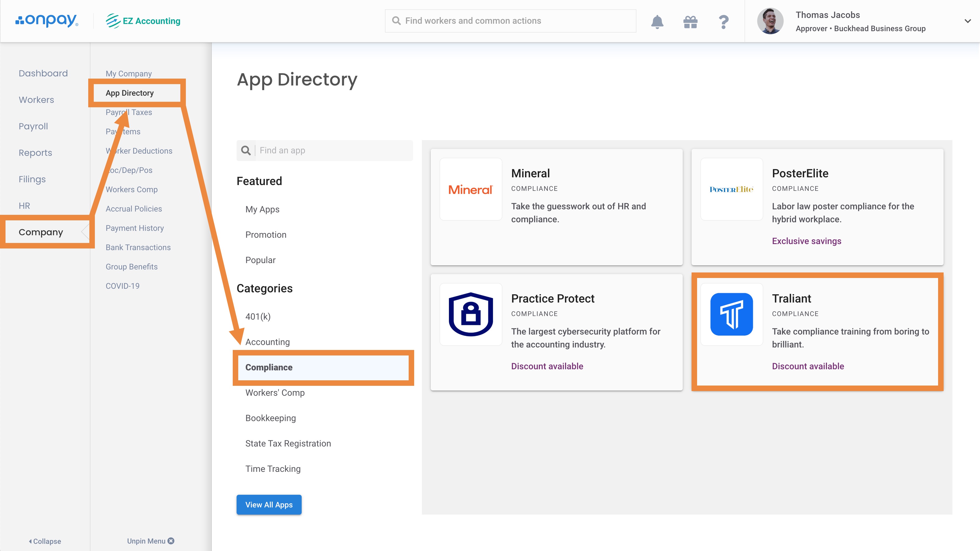Go to Dashboard in main navigation

pyautogui.click(x=43, y=73)
